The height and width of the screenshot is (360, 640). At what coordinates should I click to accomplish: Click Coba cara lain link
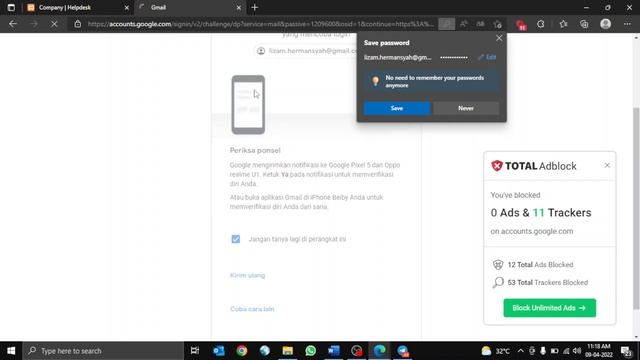tap(252, 309)
